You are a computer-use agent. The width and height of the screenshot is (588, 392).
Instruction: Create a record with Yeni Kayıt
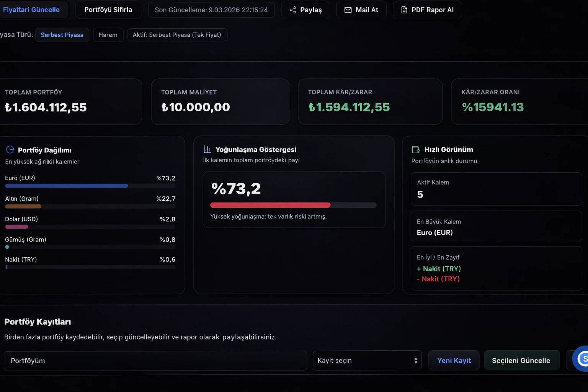454,361
